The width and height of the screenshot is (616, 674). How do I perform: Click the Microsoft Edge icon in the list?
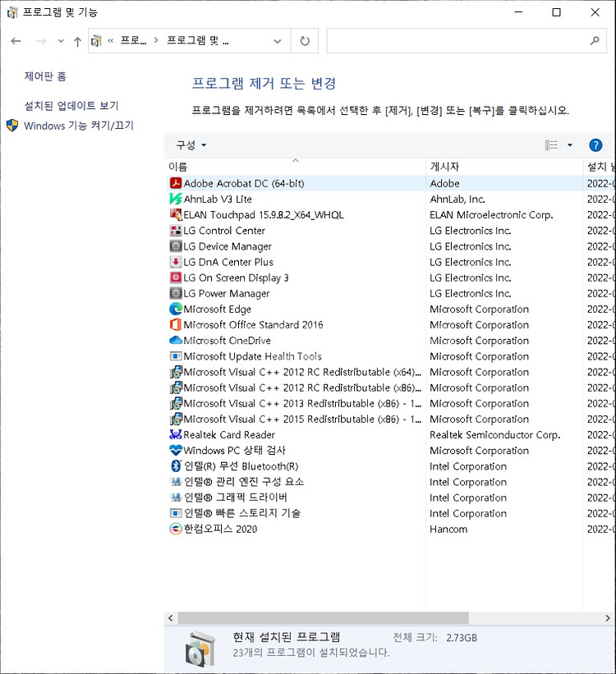(176, 309)
